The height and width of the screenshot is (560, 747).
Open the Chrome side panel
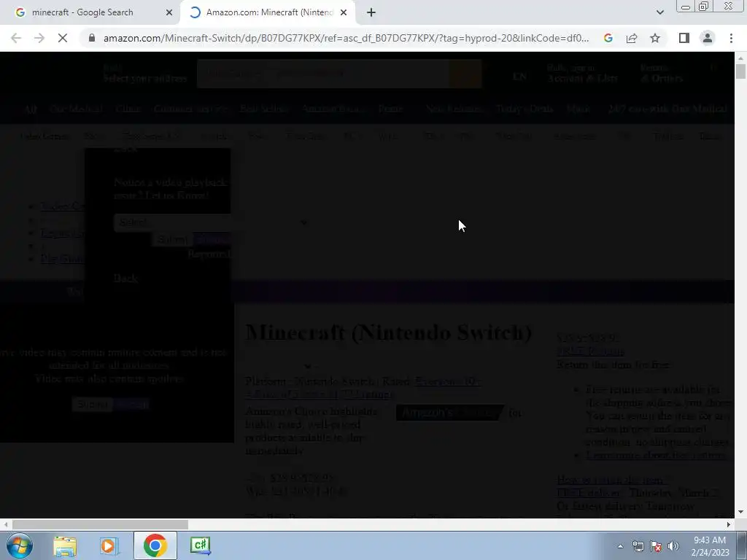(684, 38)
